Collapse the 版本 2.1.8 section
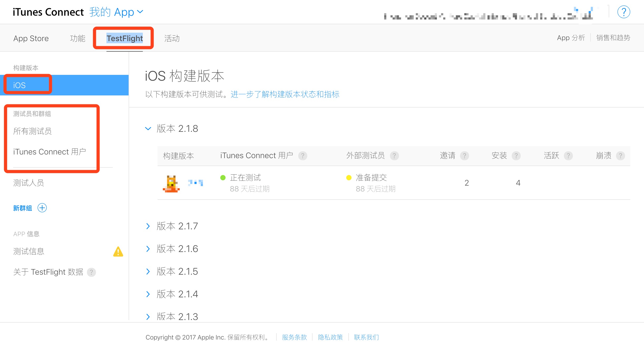Screen dimensions: 644x349 pos(148,129)
